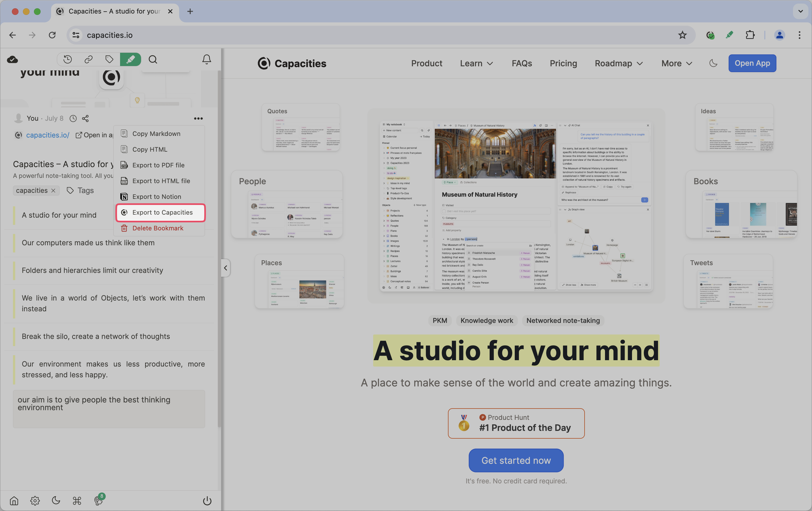Open the history clock icon in sidebar toolbar
The image size is (812, 511).
tap(67, 59)
